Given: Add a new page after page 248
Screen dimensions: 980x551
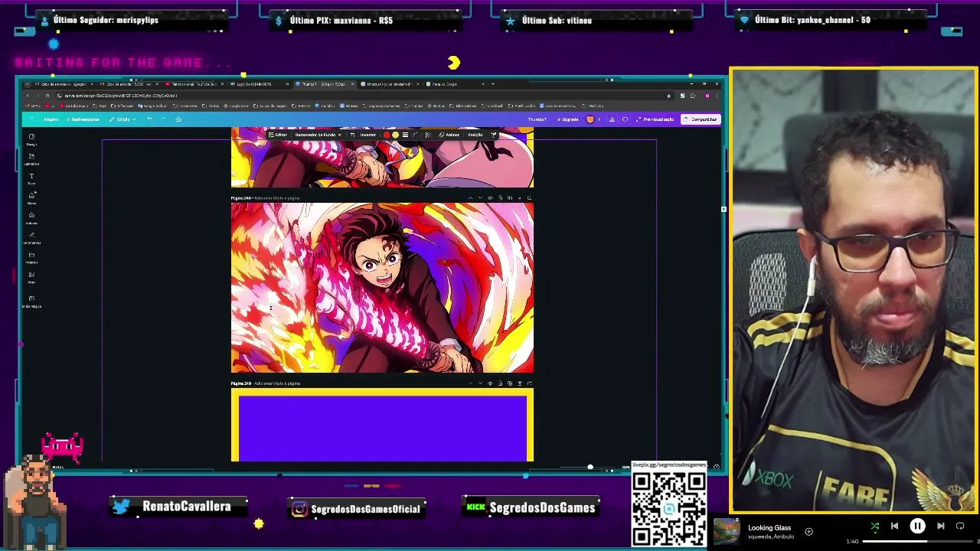Looking at the screenshot, I should pyautogui.click(x=529, y=198).
